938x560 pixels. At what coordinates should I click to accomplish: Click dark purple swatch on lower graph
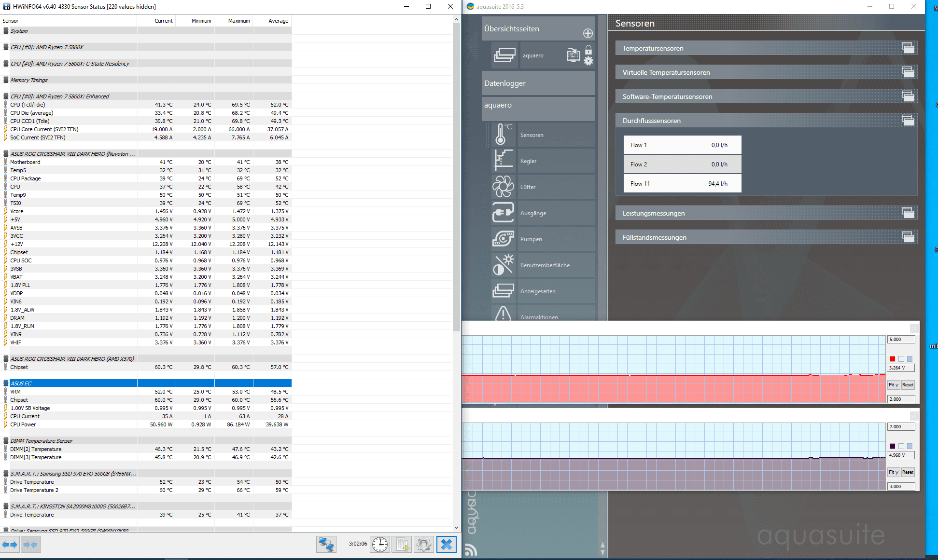(x=892, y=446)
